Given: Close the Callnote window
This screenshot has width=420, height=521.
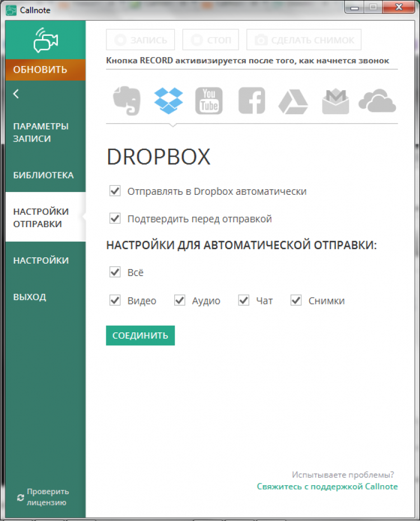Looking at the screenshot, I should click(x=399, y=7).
